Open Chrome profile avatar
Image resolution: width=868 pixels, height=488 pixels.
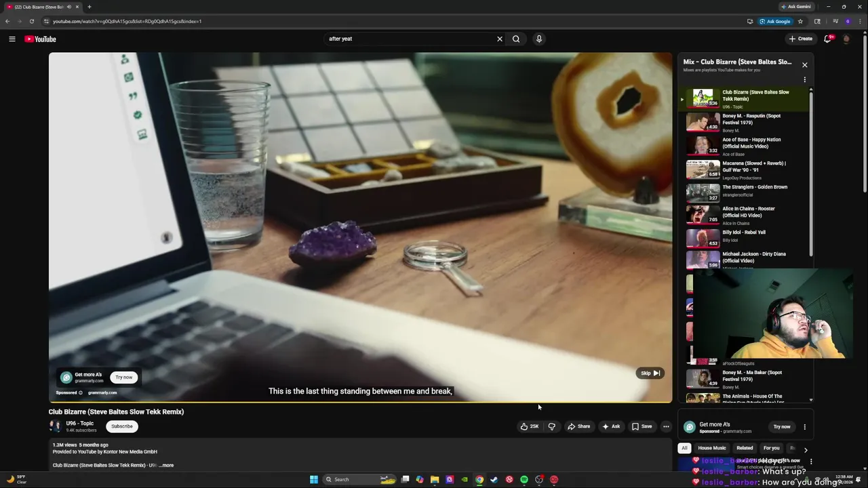pos(848,21)
